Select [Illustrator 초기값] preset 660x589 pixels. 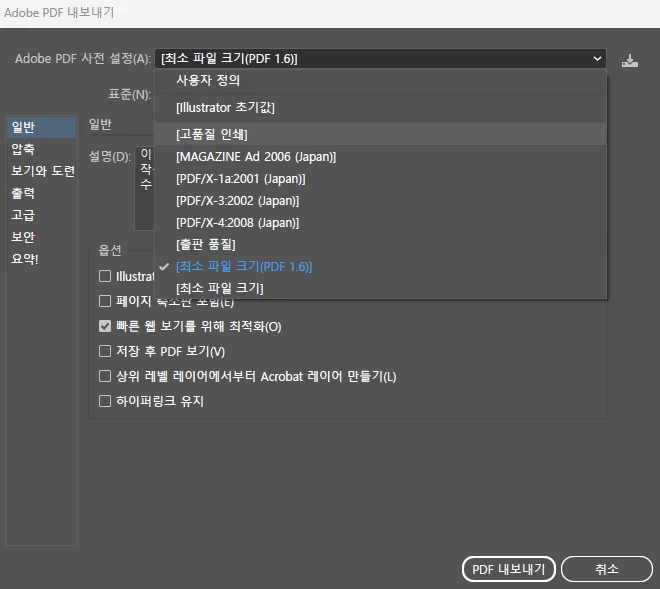pyautogui.click(x=381, y=107)
